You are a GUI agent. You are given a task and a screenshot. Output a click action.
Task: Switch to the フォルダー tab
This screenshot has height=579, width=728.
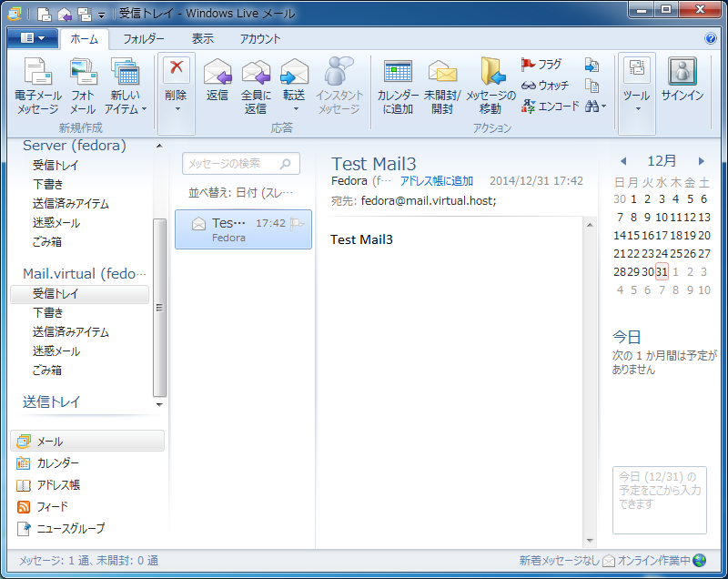click(144, 39)
